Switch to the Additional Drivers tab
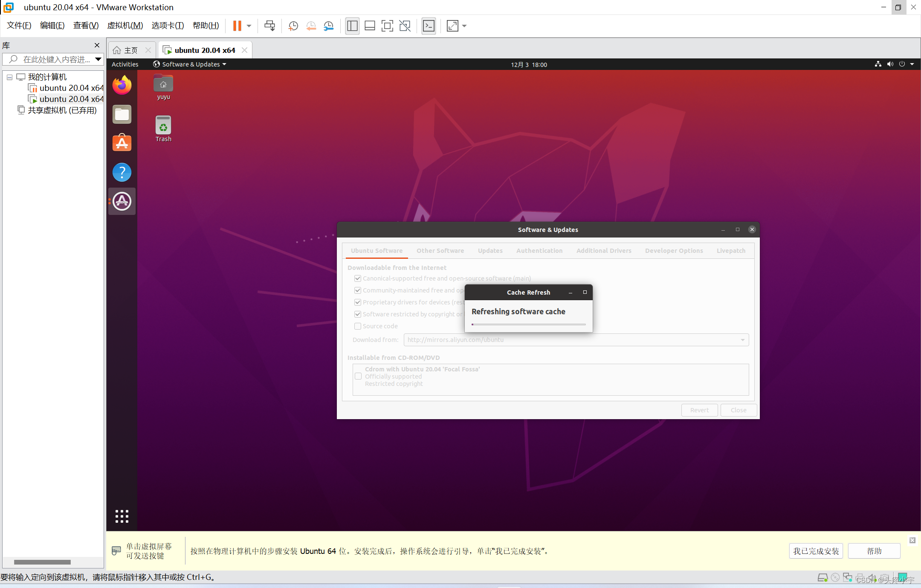The width and height of the screenshot is (921, 588). [604, 251]
